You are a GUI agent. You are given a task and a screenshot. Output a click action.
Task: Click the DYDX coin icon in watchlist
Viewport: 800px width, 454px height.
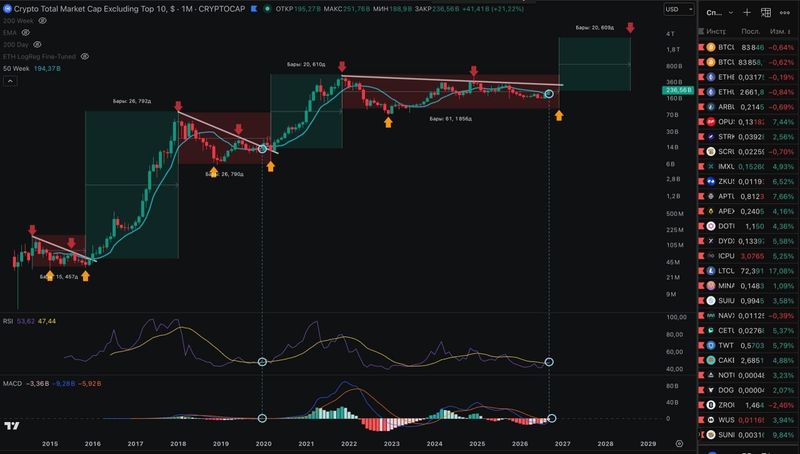[x=711, y=241]
